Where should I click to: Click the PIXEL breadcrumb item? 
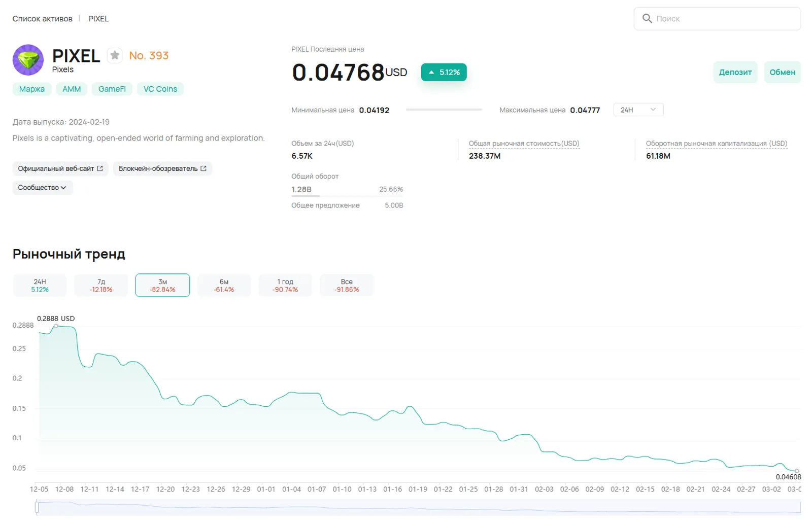[98, 19]
